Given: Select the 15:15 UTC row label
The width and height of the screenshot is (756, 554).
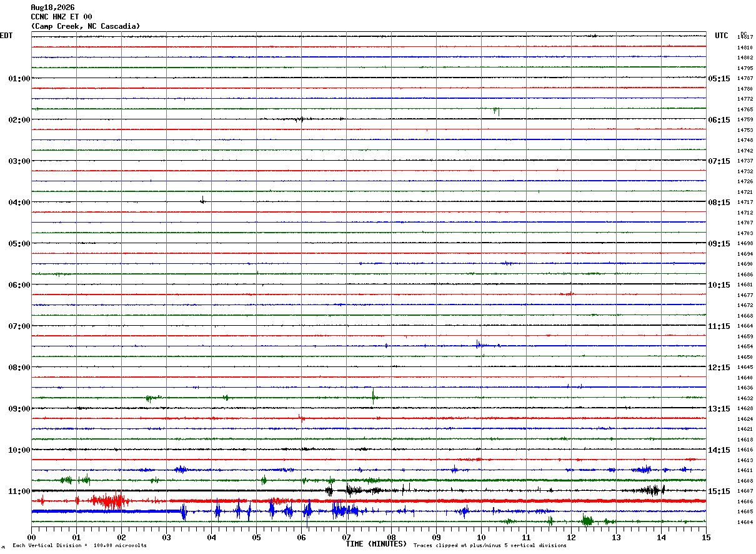Looking at the screenshot, I should click(x=719, y=491).
